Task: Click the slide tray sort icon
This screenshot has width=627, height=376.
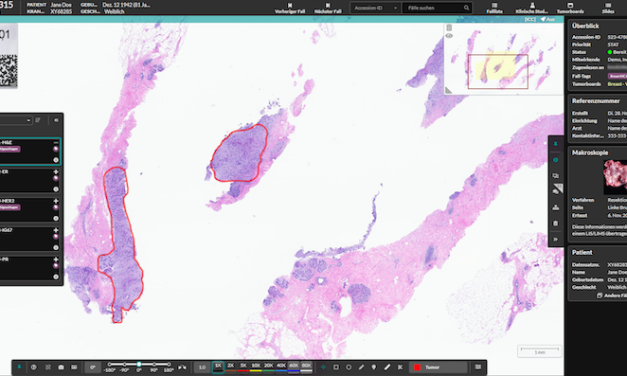Action: point(38,120)
